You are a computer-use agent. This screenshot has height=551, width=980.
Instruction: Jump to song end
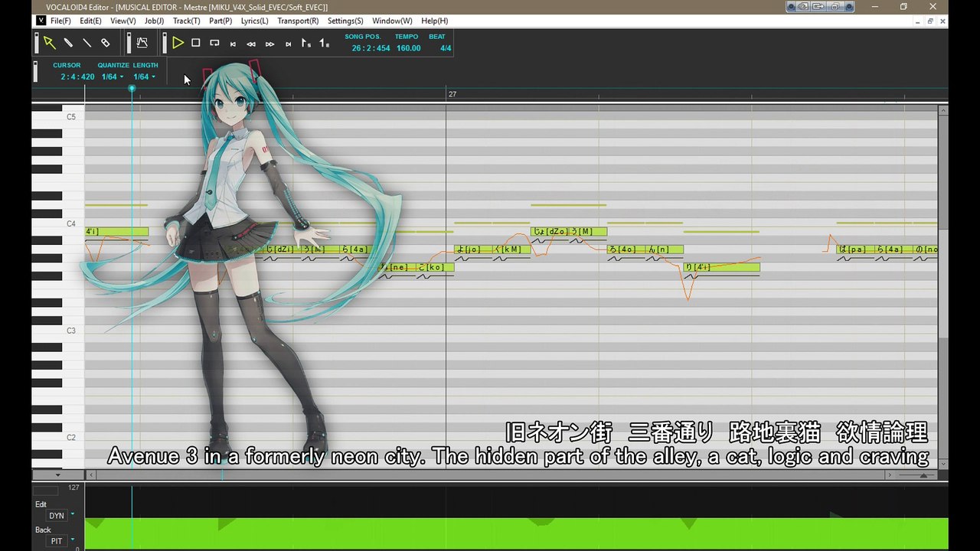point(288,44)
